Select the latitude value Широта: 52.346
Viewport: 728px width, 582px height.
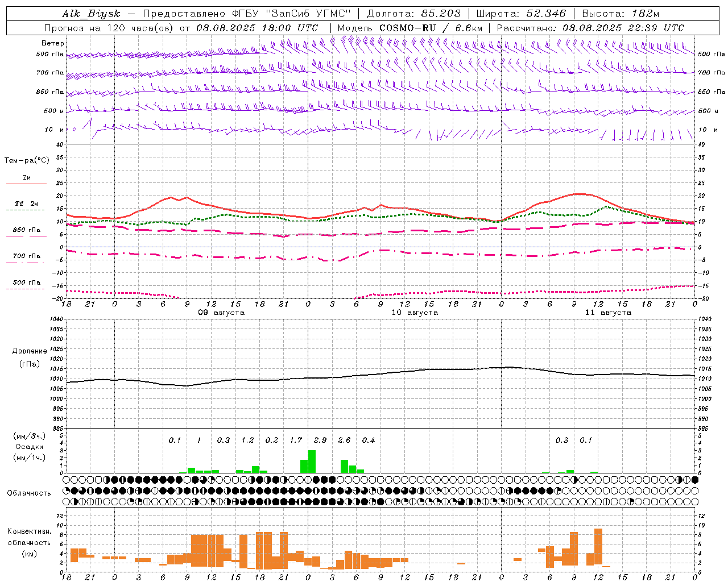[522, 14]
